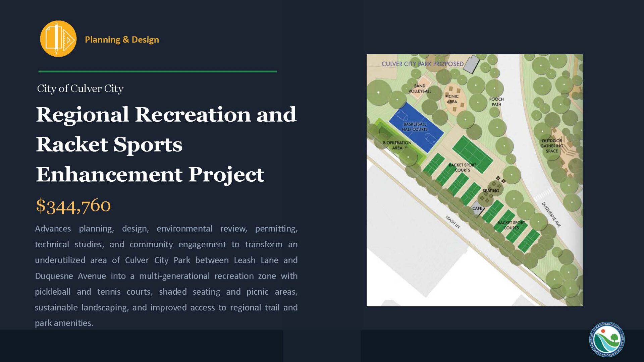Click the Outdoor Gathering Space on map
This screenshot has width=644, height=362.
tap(552, 146)
